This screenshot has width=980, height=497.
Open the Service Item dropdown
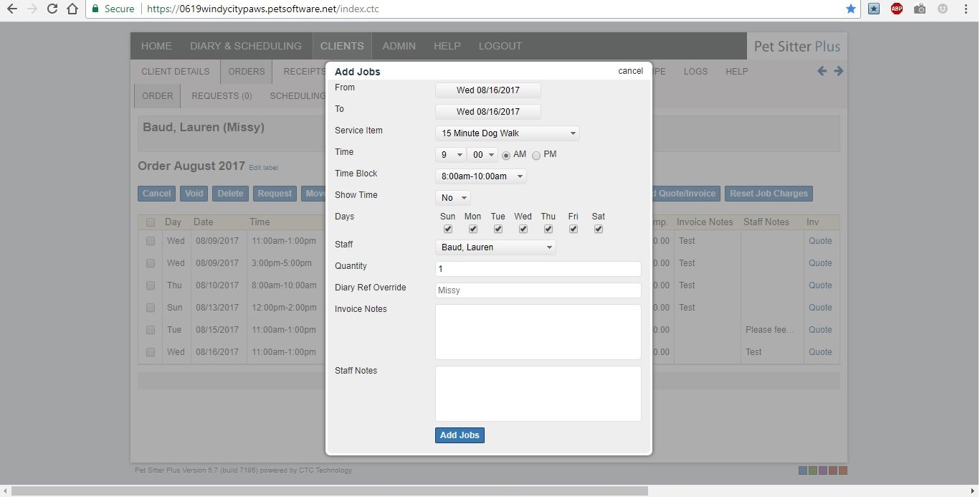(x=508, y=133)
